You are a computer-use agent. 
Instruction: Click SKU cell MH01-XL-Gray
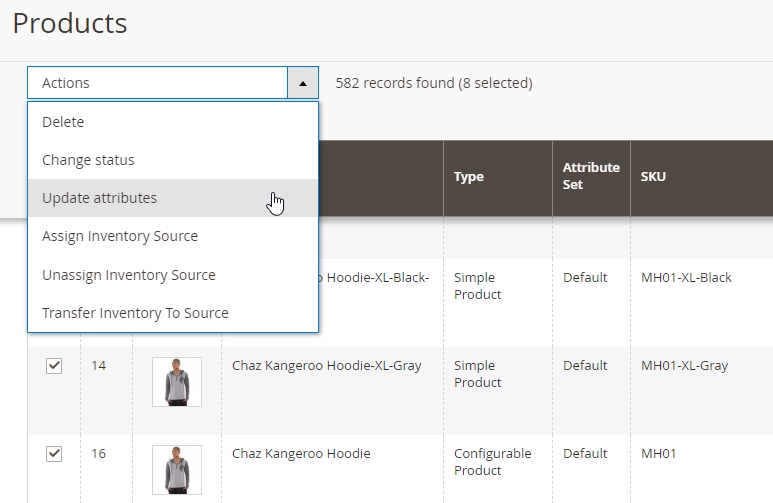[x=684, y=365]
